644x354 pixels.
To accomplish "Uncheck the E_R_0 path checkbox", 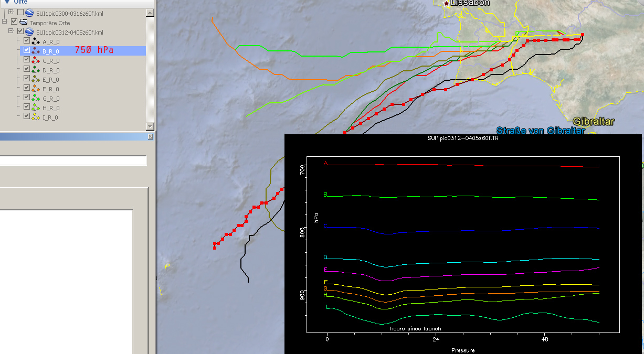I will (x=27, y=79).
